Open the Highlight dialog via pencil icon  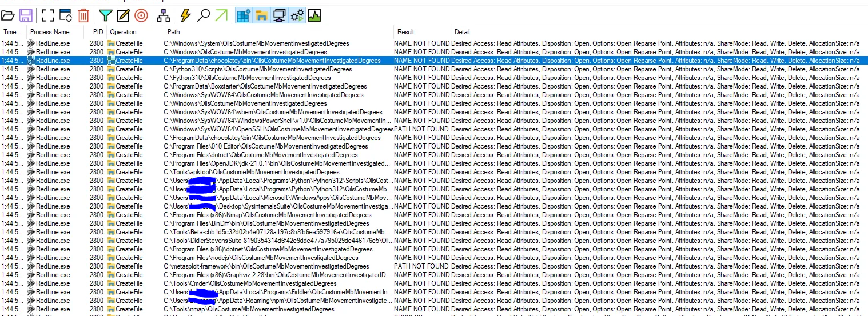tap(123, 15)
